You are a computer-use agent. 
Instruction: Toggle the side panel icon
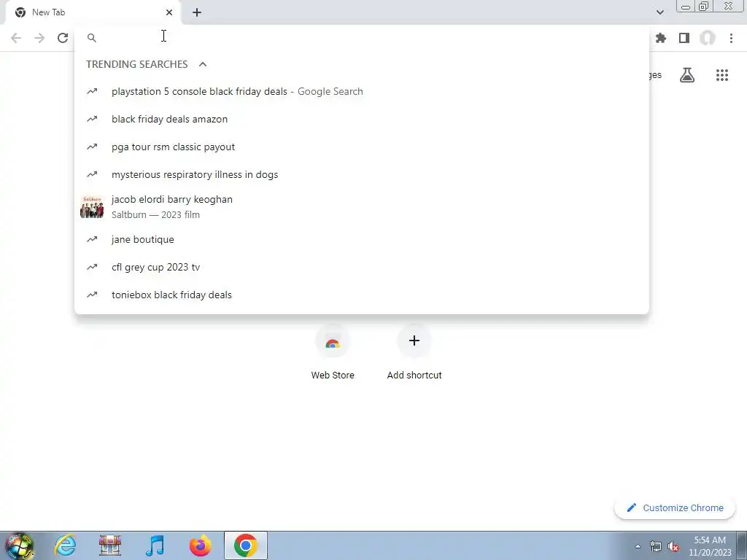coord(684,38)
